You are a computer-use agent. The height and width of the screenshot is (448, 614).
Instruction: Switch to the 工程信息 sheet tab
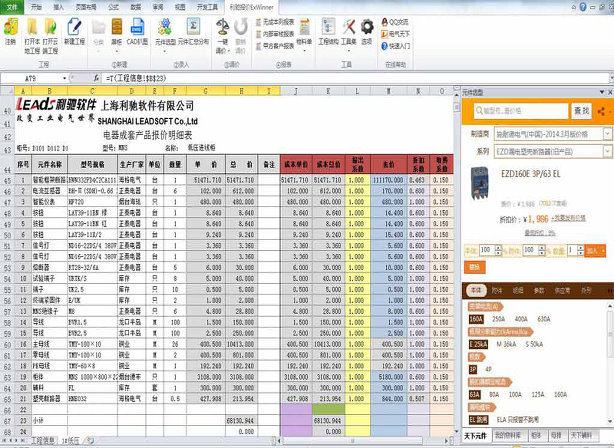point(40,440)
